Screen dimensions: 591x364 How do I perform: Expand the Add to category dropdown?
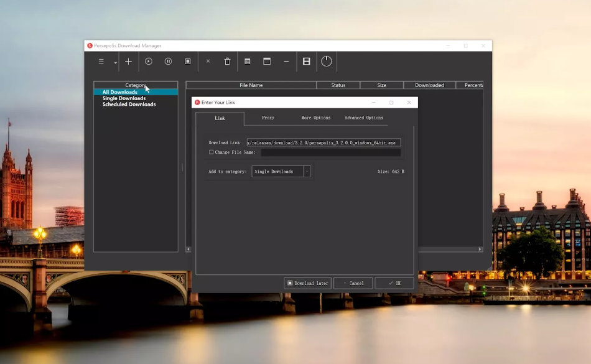307,171
